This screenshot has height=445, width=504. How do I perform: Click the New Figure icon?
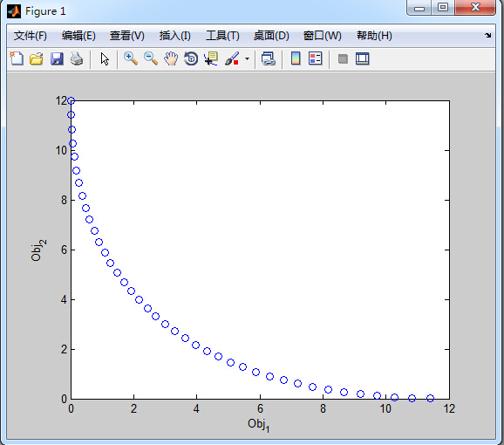click(17, 58)
